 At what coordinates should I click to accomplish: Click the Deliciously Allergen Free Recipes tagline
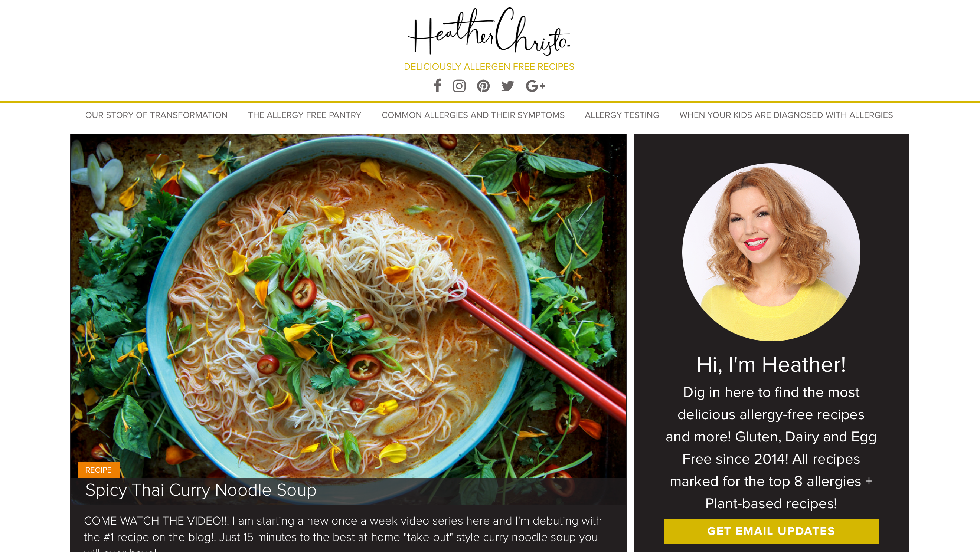(x=489, y=66)
